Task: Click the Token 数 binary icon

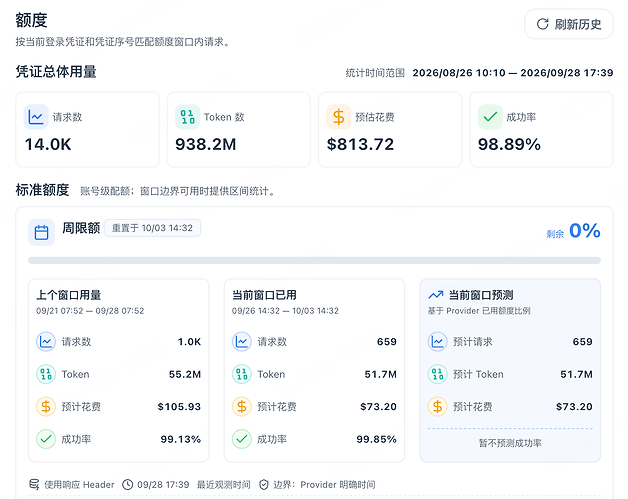Action: pos(187,117)
